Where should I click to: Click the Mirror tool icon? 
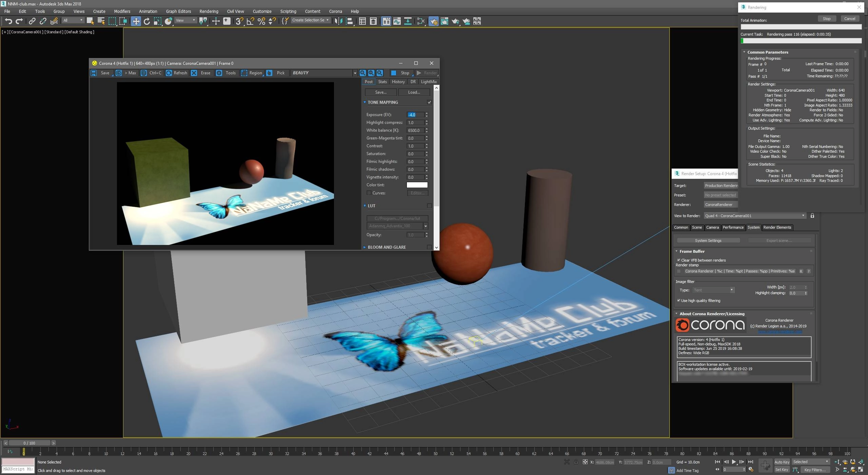(x=338, y=21)
